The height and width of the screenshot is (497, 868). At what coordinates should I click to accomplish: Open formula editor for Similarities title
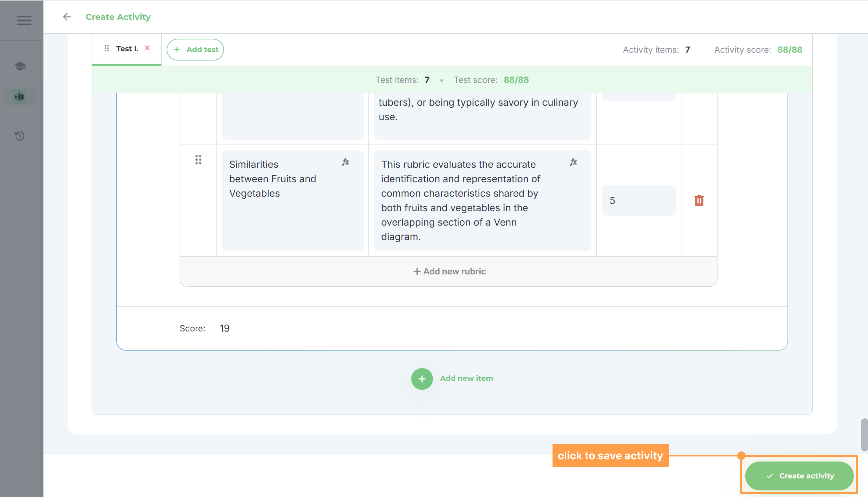pyautogui.click(x=345, y=162)
